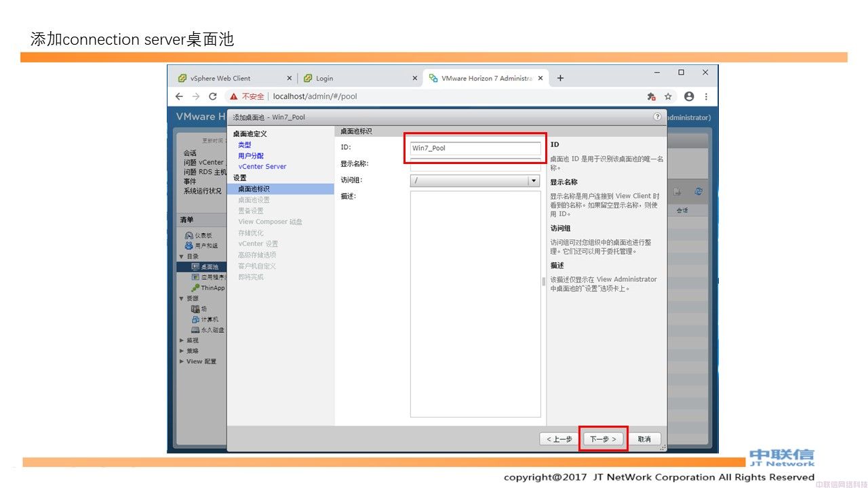This screenshot has height=488, width=868.
Task: Open a new tab with the plus icon
Action: click(x=560, y=78)
